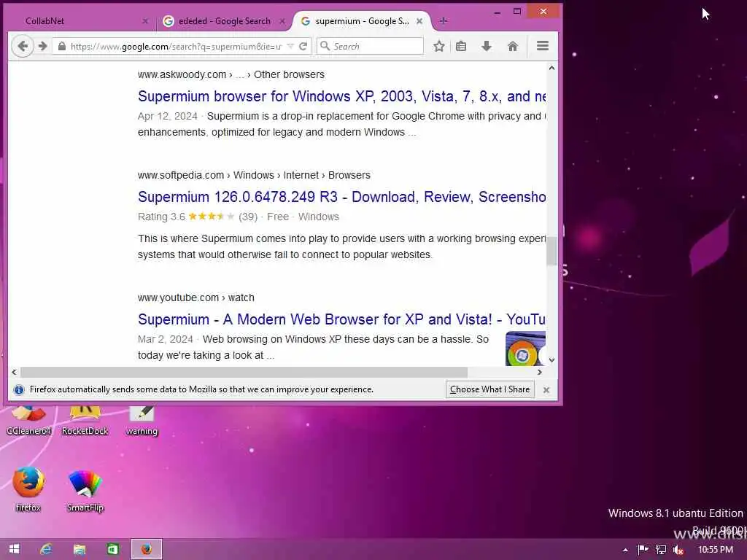Screen dimensions: 747x560
Task: Click the info icon in notification bar
Action: pos(19,390)
